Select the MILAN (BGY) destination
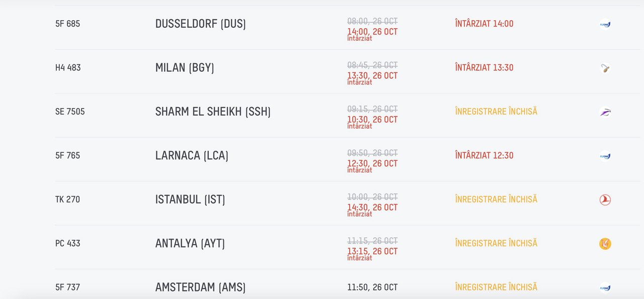Screen dimensions: 644x299 click(x=185, y=67)
